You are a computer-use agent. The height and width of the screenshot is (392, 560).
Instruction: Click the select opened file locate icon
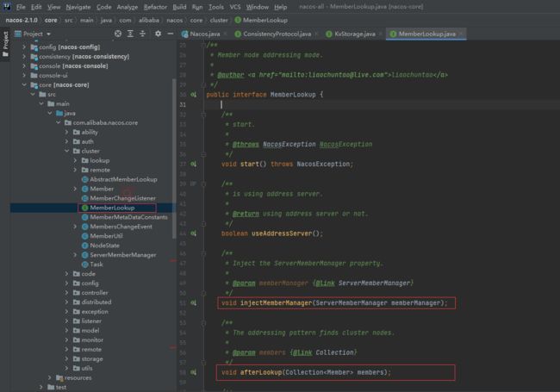[118, 34]
